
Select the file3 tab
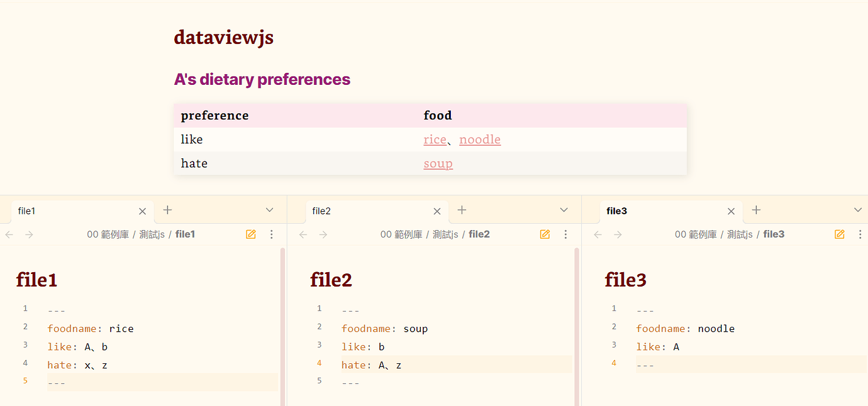point(616,211)
